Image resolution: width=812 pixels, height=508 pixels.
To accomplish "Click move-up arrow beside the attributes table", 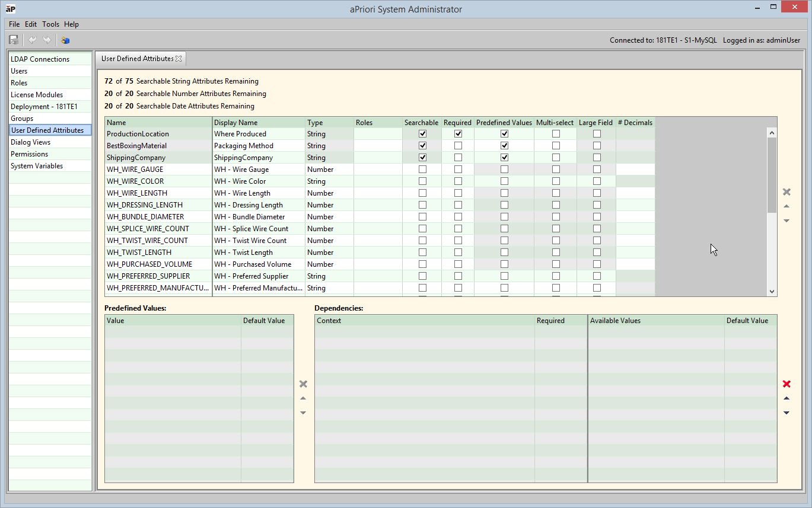I will point(786,206).
